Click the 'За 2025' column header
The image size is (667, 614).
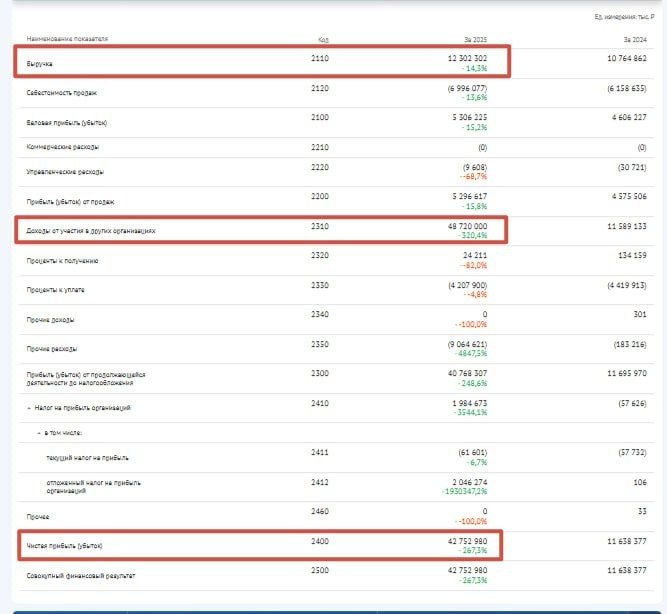476,40
